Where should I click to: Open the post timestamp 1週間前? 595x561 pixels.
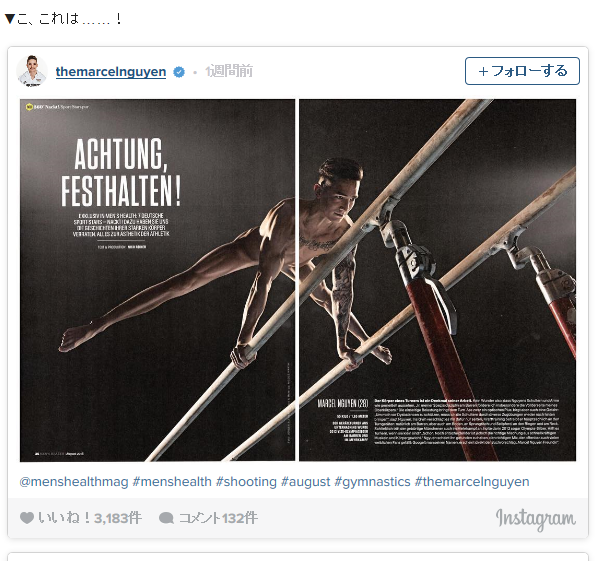coord(229,71)
